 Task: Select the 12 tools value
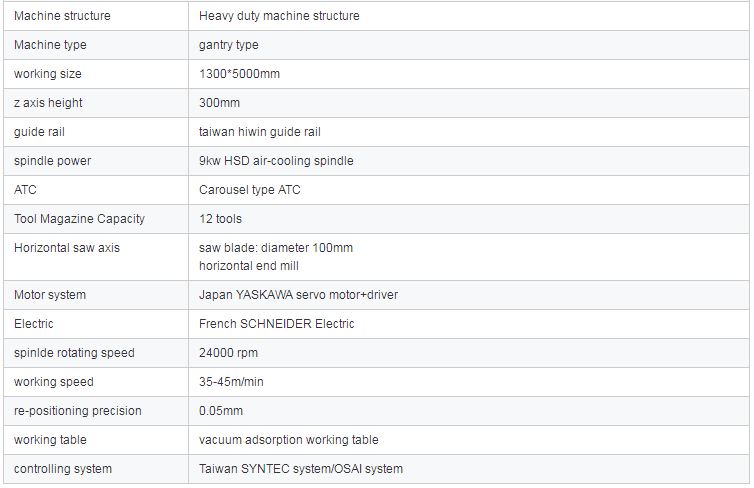pos(220,219)
